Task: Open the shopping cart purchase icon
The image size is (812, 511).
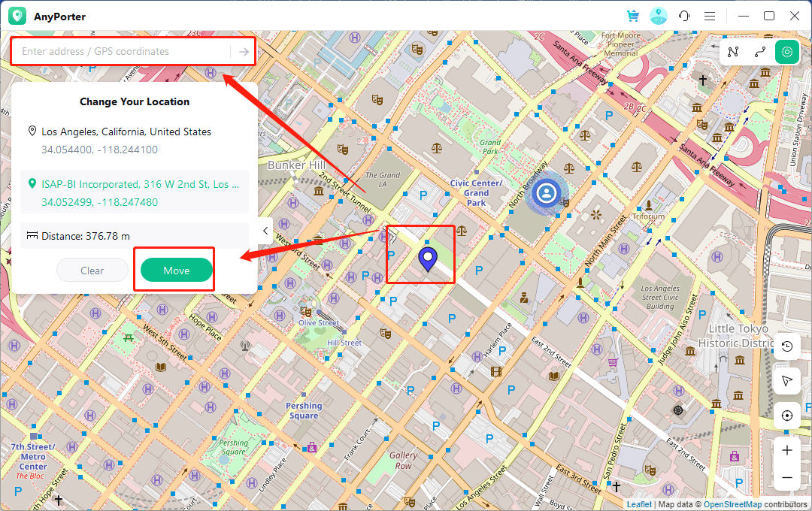Action: click(633, 16)
